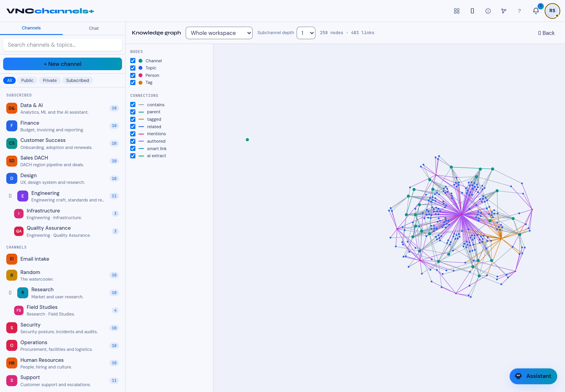This screenshot has height=392, width=565.
Task: Click the Field Studies FS avatar
Action: (x=19, y=310)
